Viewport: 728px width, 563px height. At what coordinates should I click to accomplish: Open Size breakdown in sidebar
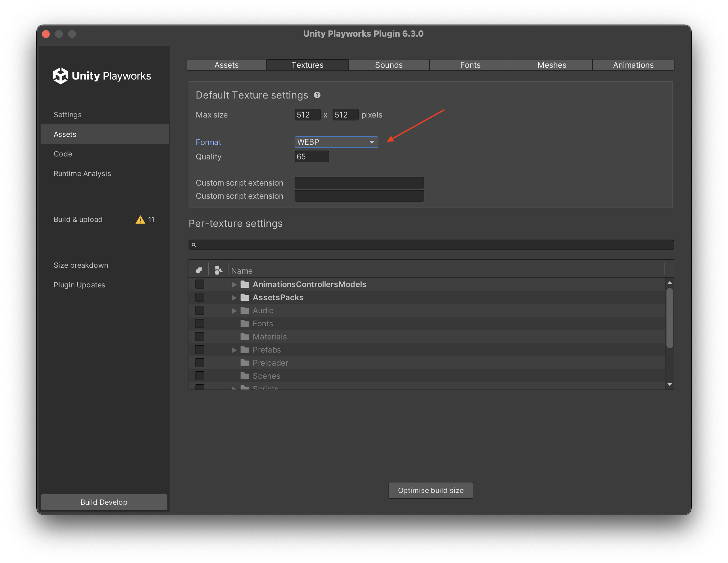[105, 265]
